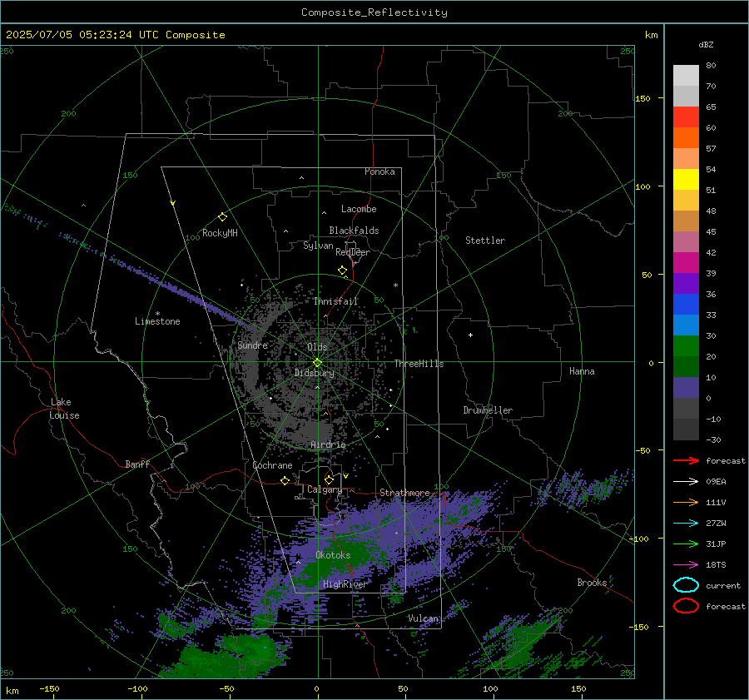Click the -150 tick on the bottom axis
Screen dimensions: 749x700
pyautogui.click(x=50, y=689)
